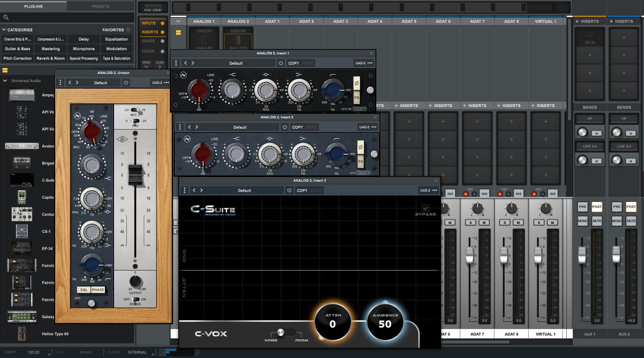Open the LINE 3-4 send selector on AUX 1
The width and height of the screenshot is (644, 358).
(x=590, y=146)
